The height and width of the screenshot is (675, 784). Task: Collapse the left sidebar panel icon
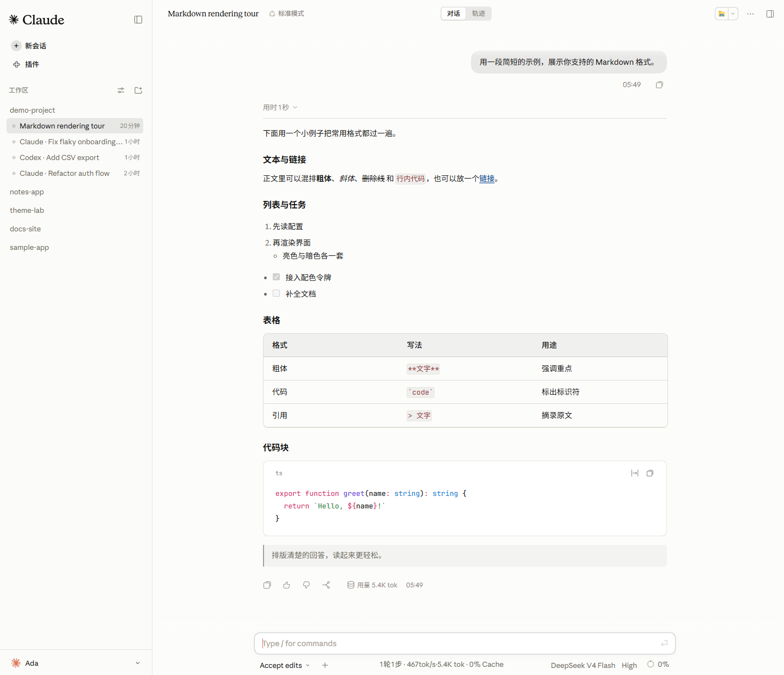138,20
